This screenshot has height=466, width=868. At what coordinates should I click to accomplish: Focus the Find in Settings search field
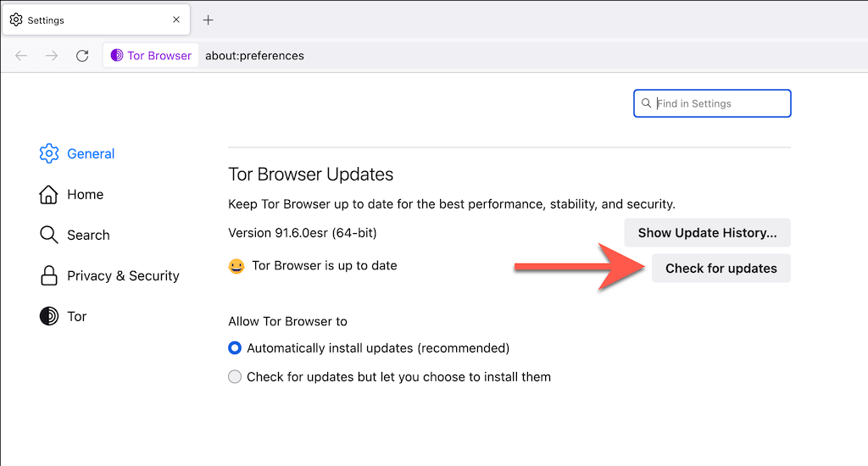(x=721, y=103)
